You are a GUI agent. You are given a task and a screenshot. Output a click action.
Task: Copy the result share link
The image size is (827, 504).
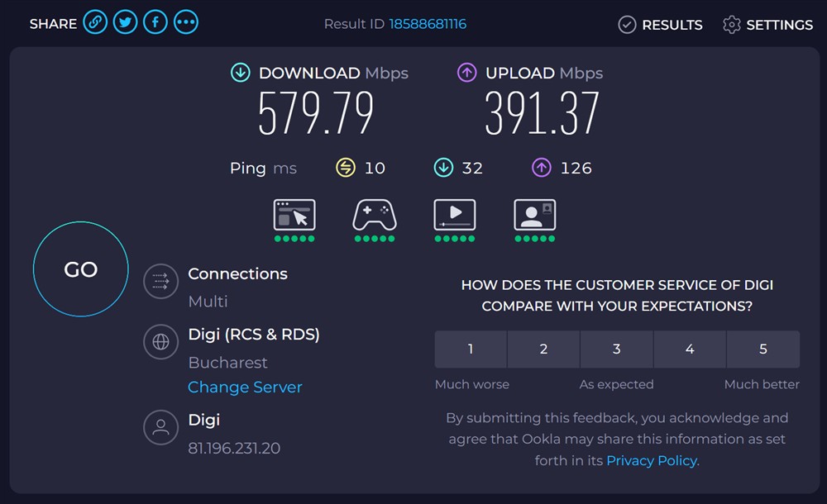click(95, 22)
